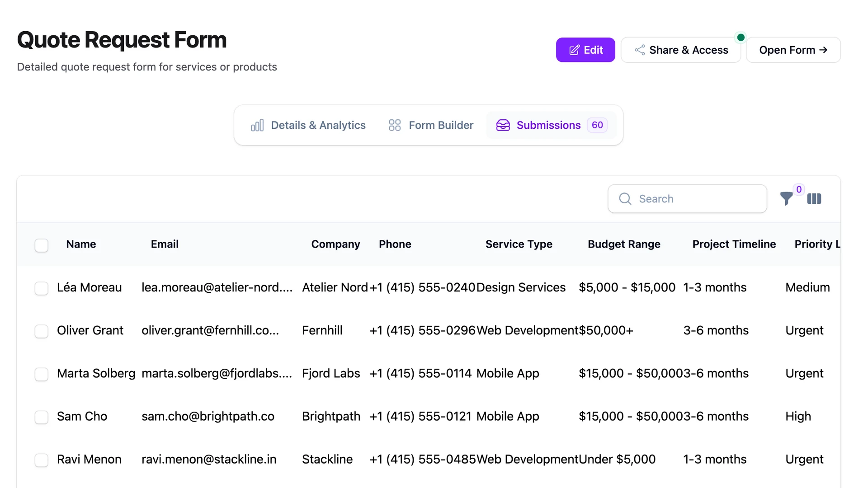868x488 pixels.
Task: Click the name Ravi Menon
Action: (x=89, y=459)
